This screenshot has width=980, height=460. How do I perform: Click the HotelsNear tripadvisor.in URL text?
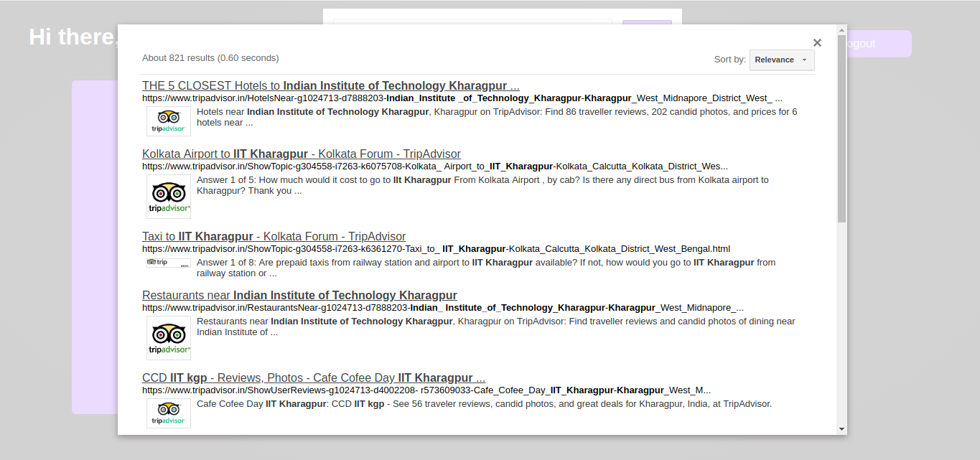tap(462, 98)
